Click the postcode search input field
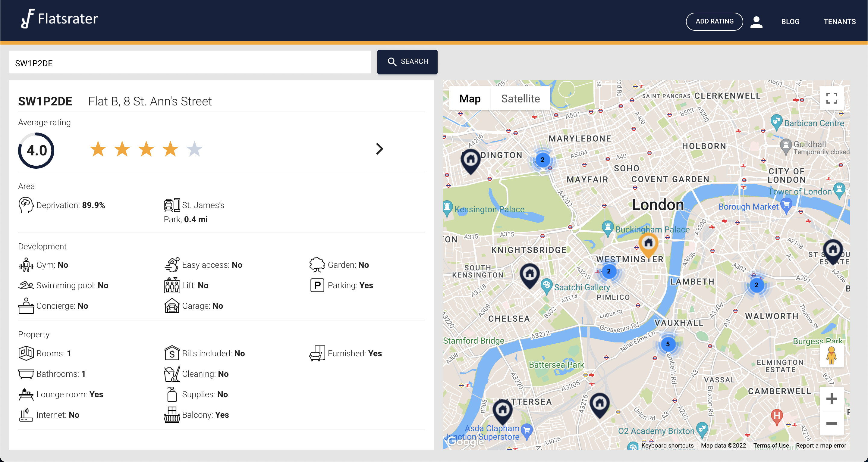The image size is (868, 462). tap(190, 62)
